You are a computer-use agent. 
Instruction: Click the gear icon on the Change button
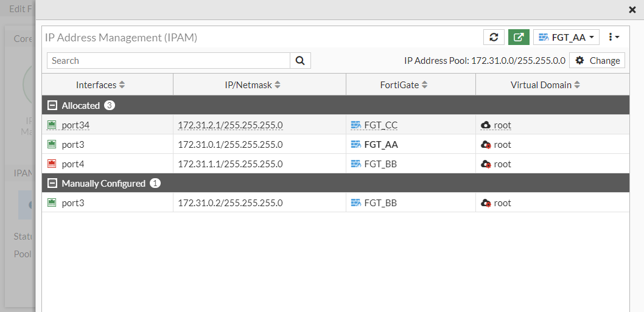pyautogui.click(x=580, y=60)
